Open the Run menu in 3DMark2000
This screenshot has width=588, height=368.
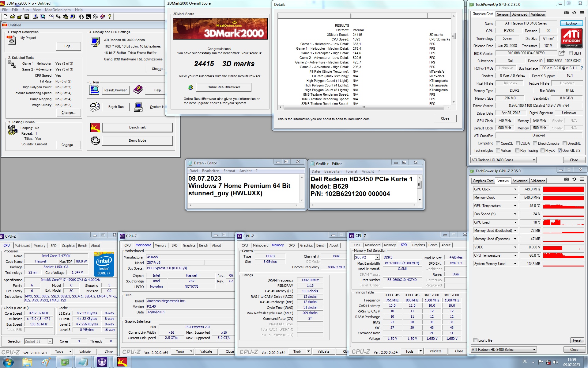25,10
